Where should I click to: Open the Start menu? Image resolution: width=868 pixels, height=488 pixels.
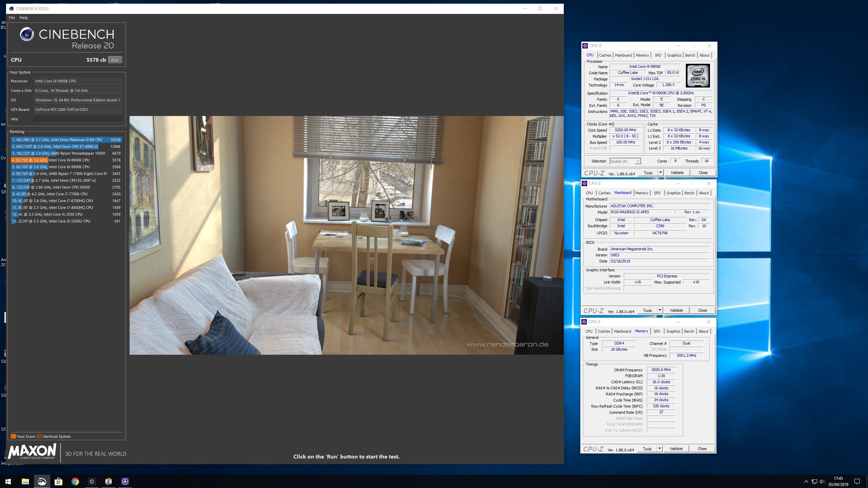tap(8, 481)
